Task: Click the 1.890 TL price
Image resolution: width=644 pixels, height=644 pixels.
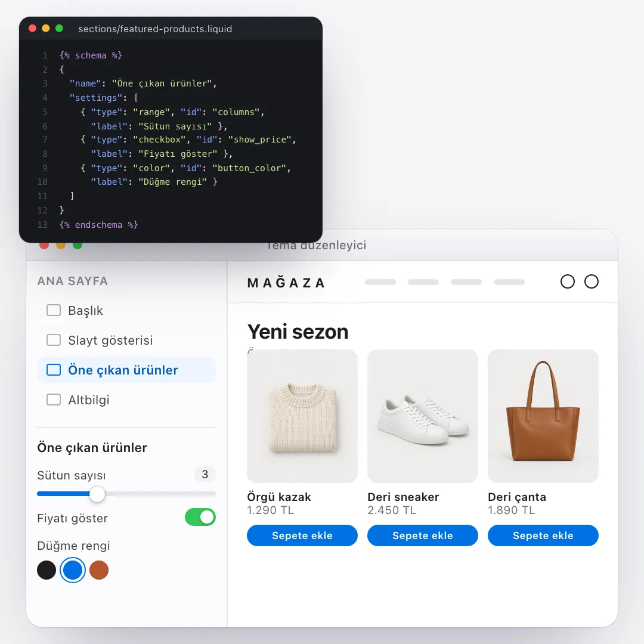Action: click(x=512, y=510)
